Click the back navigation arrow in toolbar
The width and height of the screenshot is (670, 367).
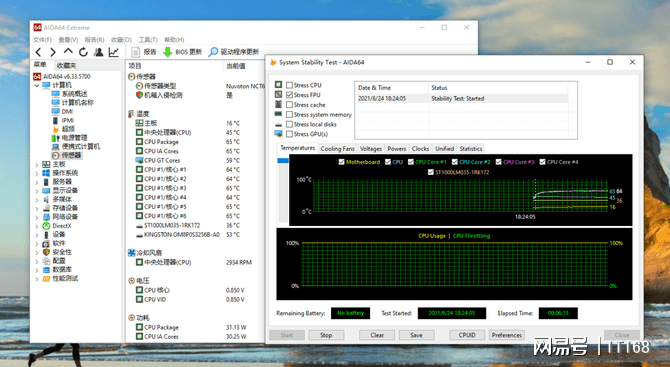38,52
